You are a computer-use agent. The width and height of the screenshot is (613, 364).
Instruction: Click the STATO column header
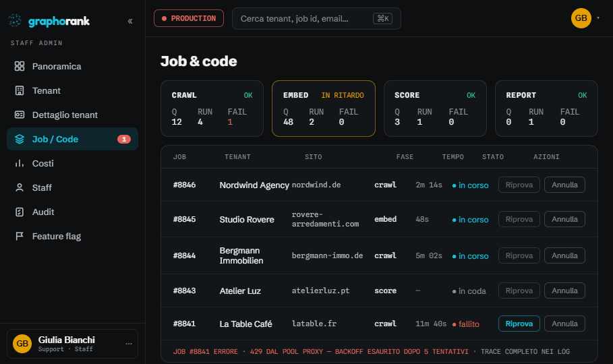(492, 157)
